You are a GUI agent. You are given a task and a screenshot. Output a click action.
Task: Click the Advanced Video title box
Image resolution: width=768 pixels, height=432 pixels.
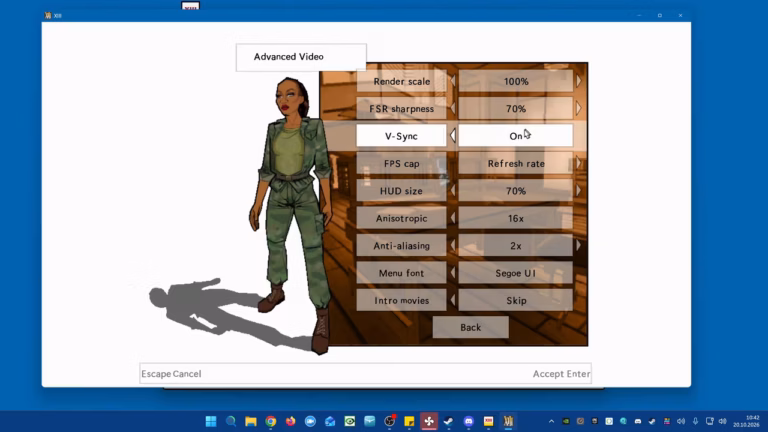(x=301, y=57)
